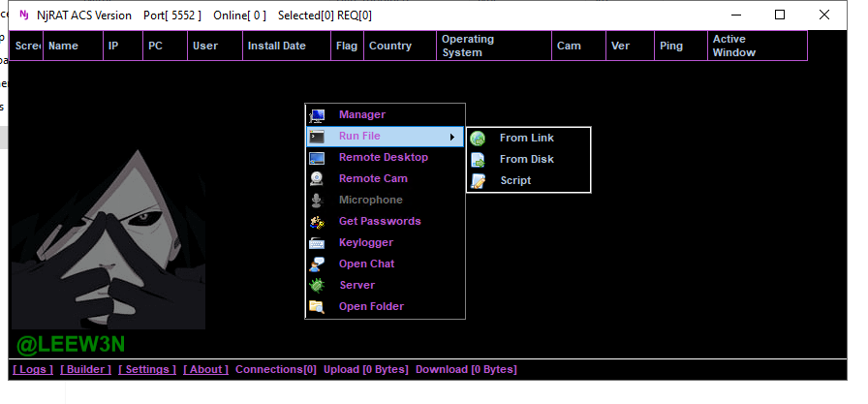Viewport: 868px width, 404px height.
Task: Click the [About] link
Action: tap(206, 369)
